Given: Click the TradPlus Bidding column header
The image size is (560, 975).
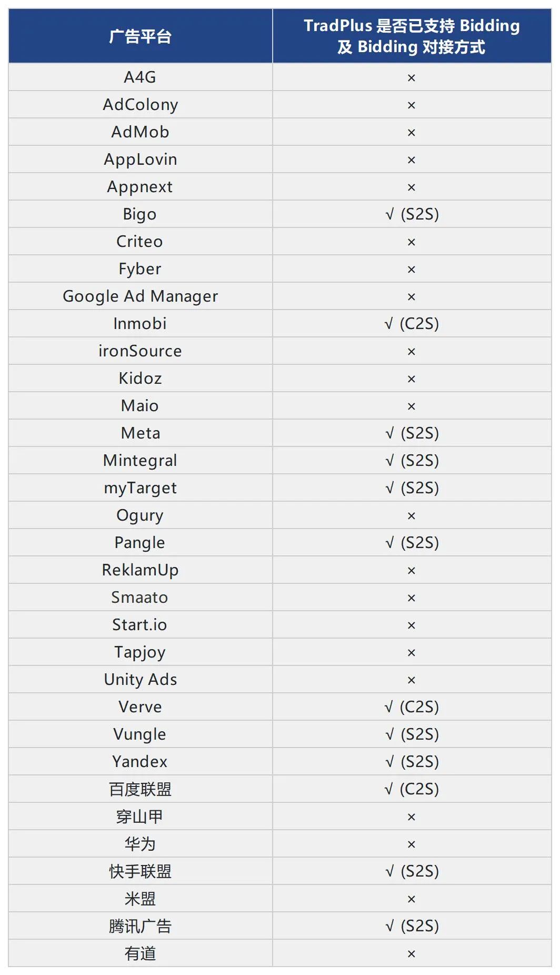Looking at the screenshot, I should pos(412,36).
